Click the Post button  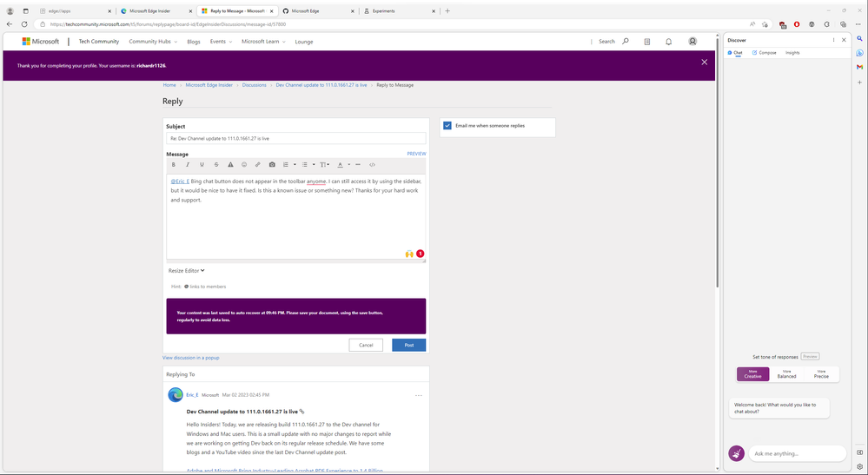tap(409, 345)
